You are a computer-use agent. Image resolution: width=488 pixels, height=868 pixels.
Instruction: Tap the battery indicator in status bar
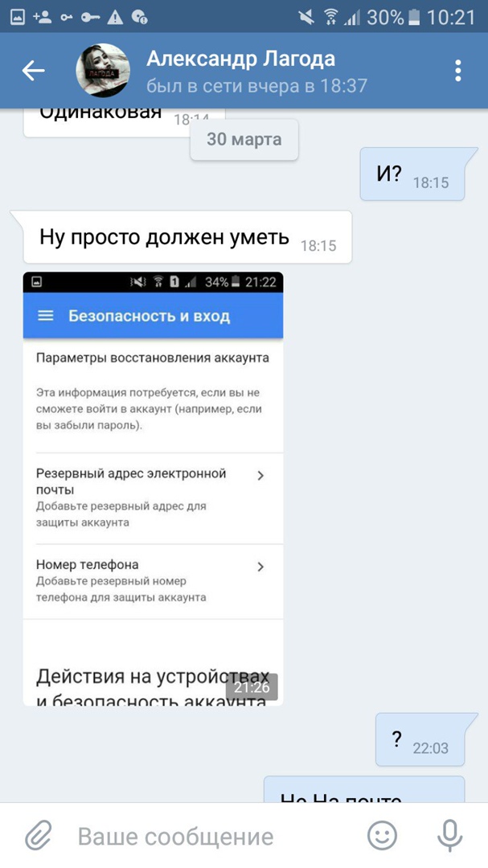point(414,17)
